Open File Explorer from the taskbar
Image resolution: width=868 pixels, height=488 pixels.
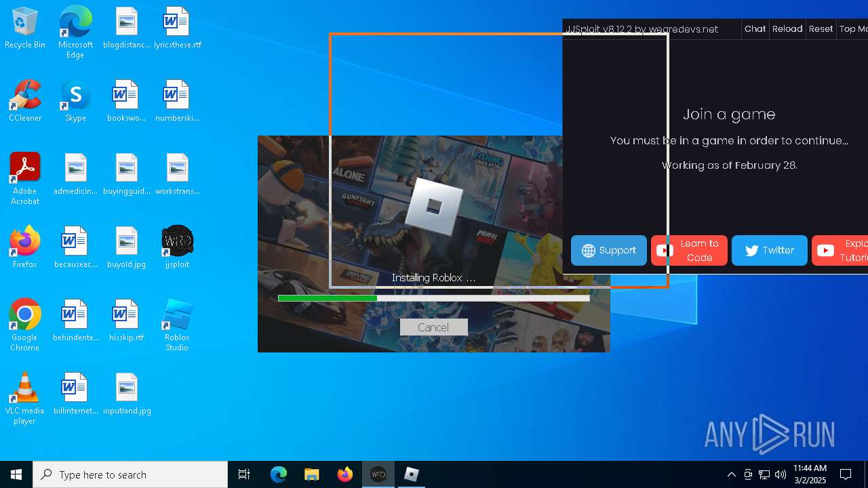(311, 474)
